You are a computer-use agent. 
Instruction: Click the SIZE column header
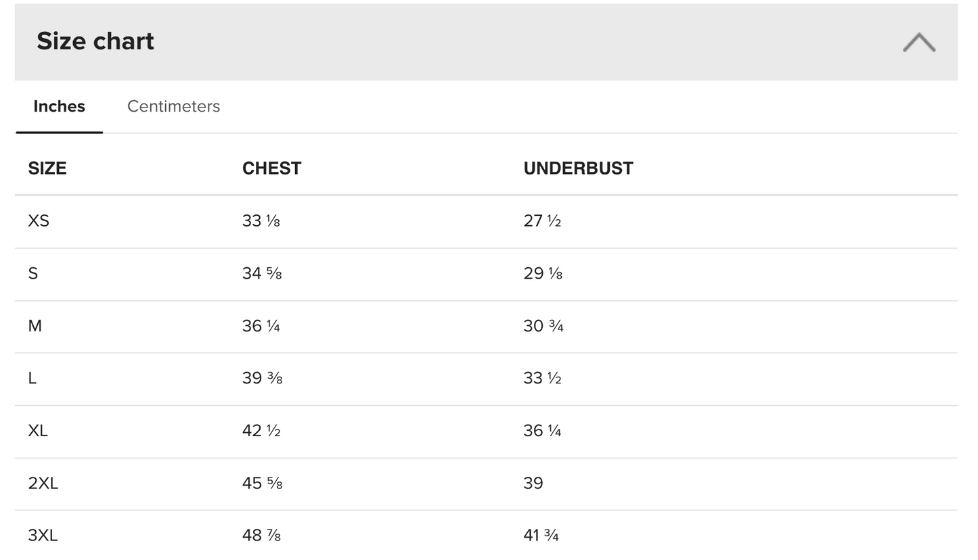[x=47, y=168]
